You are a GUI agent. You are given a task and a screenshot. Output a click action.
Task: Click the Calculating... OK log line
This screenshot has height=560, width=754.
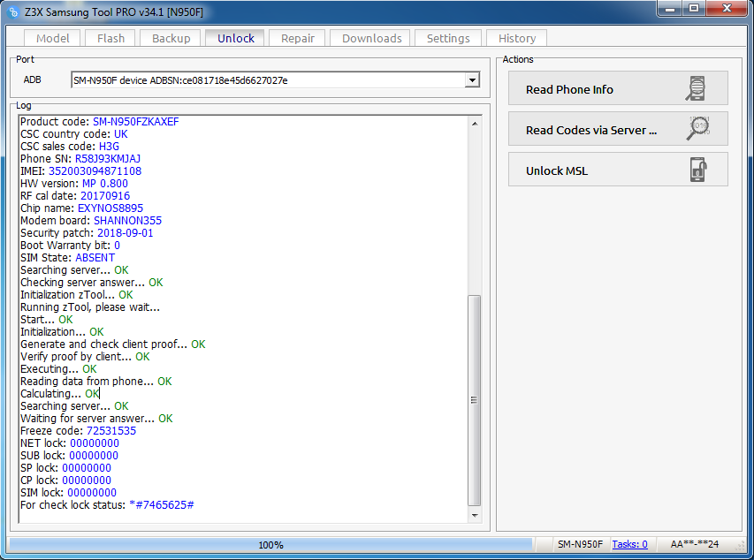[59, 394]
